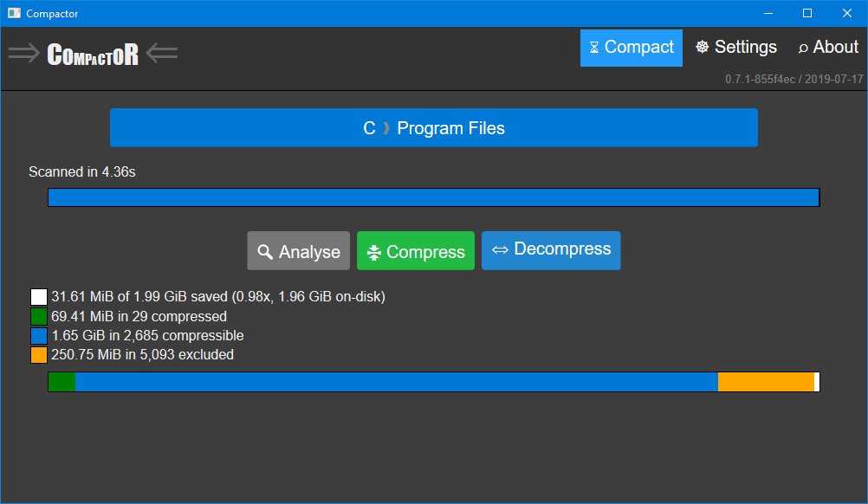This screenshot has height=504, width=868.
Task: Select the '1.65 GiB in 2,685 compressible' text
Action: [x=147, y=336]
